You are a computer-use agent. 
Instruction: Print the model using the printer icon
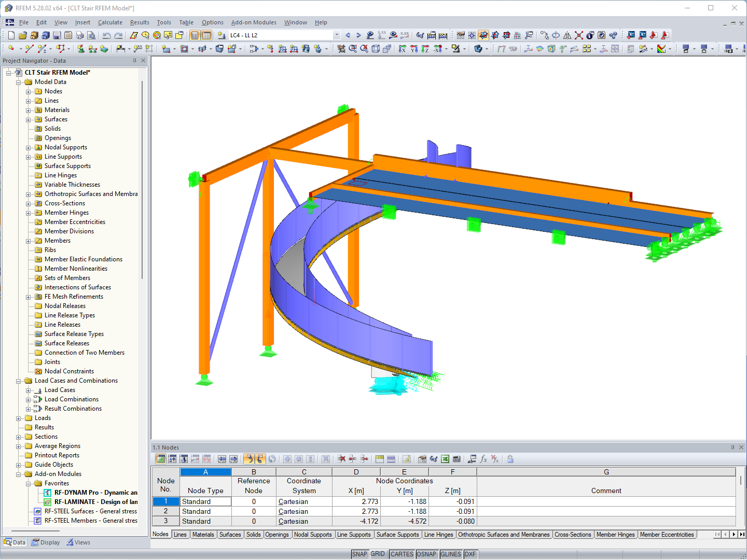[x=80, y=35]
